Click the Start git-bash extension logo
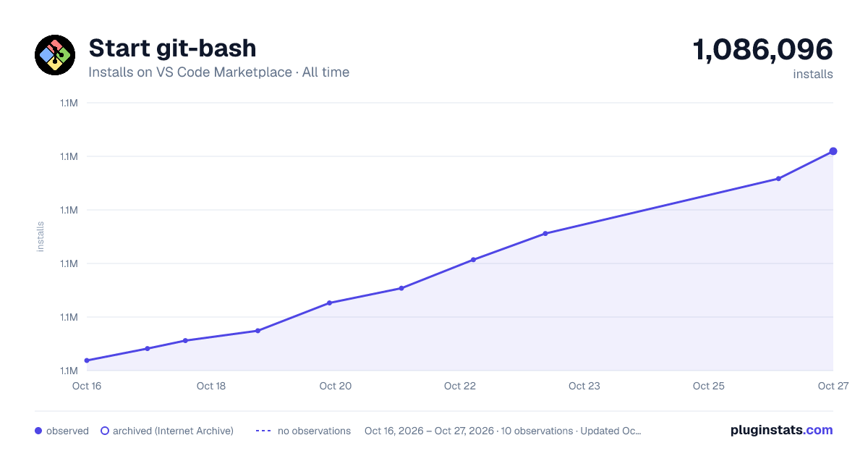The height and width of the screenshot is (456, 868). (55, 55)
